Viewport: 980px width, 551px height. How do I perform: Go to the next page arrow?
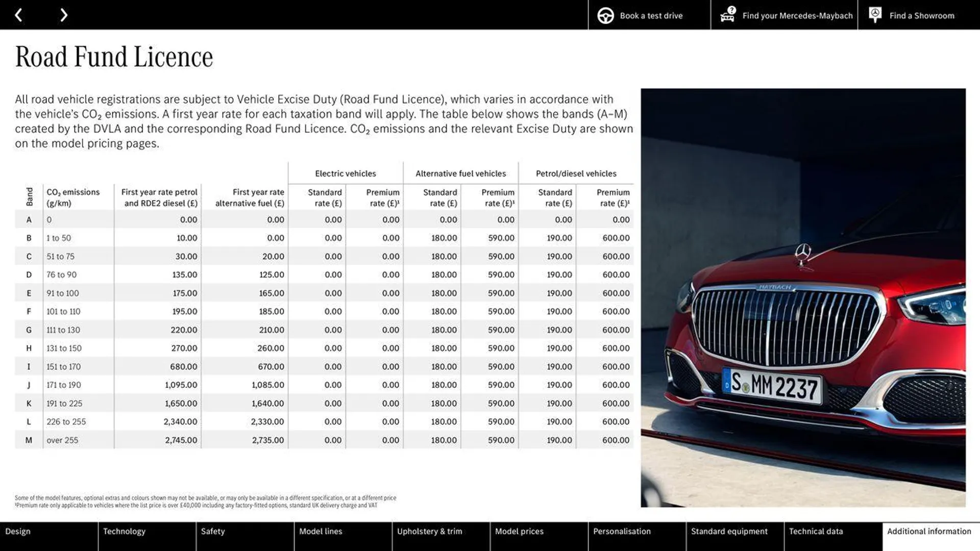(63, 15)
